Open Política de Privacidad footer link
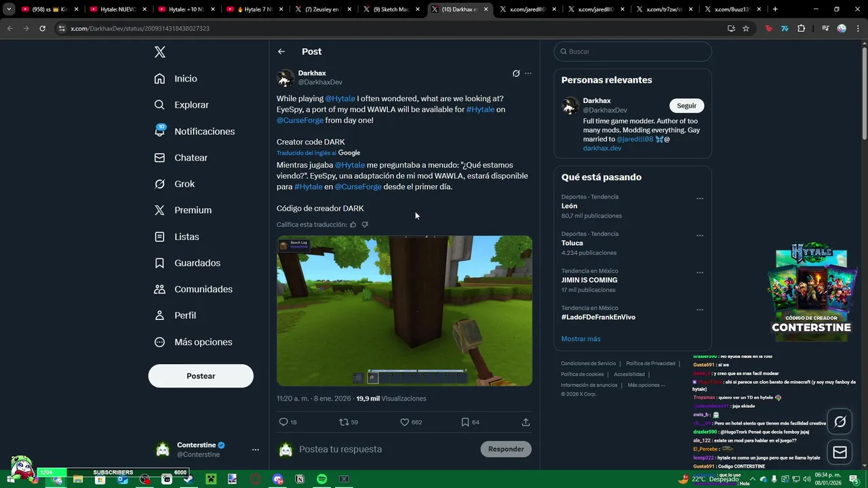Image resolution: width=868 pixels, height=488 pixels. [650, 363]
